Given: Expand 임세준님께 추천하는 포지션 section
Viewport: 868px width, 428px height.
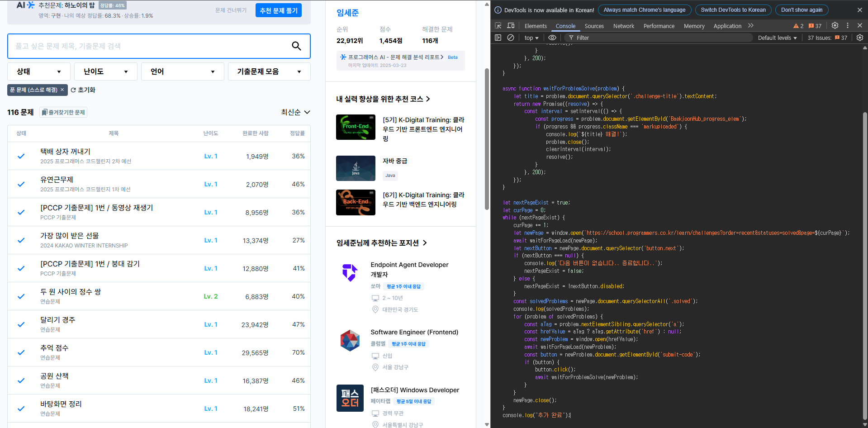Looking at the screenshot, I should click(381, 243).
